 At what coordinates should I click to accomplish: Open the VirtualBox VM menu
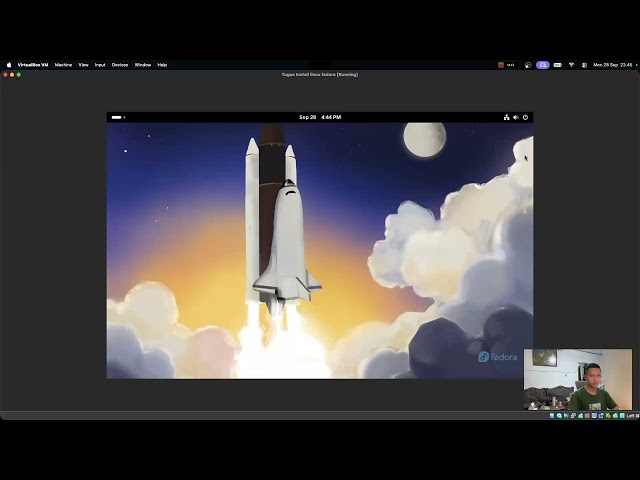33,65
